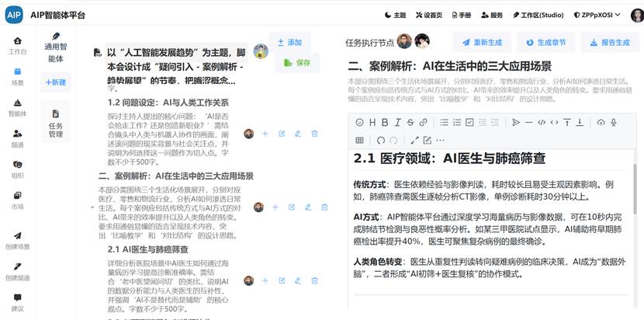This screenshot has height=320, width=644.
Task: Click the 创建场景 sidebar icon
Action: (17, 241)
